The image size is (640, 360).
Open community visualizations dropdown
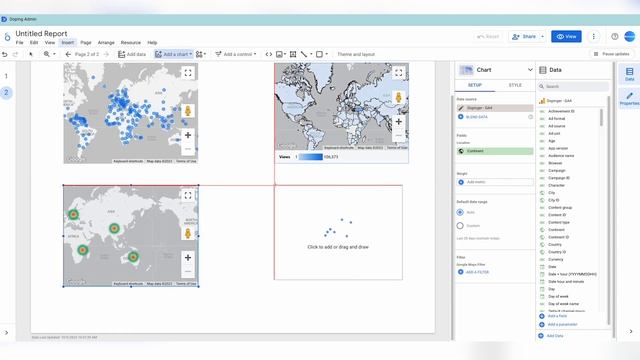pos(200,54)
